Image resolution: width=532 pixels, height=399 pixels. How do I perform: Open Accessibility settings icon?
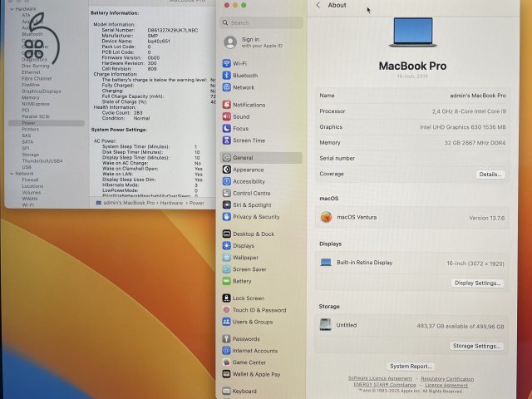point(227,181)
